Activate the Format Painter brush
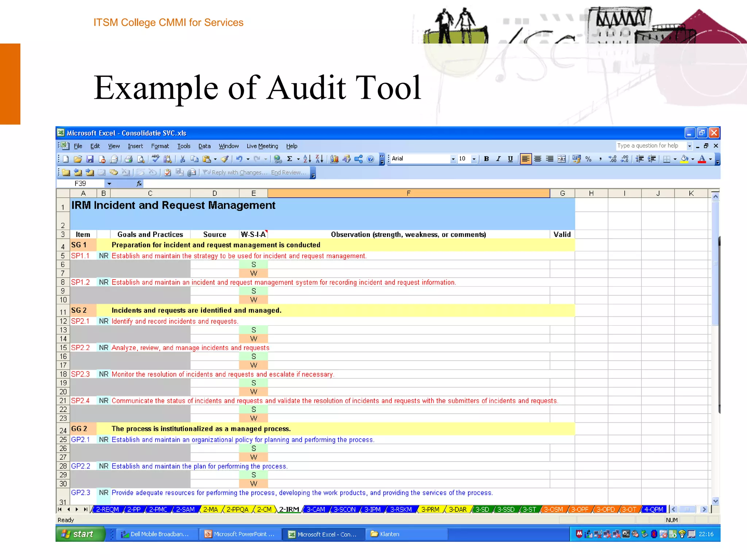 tap(225, 159)
